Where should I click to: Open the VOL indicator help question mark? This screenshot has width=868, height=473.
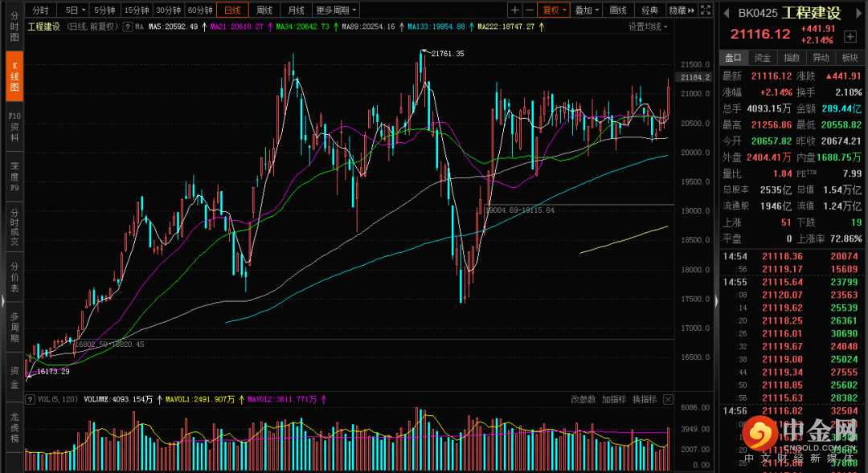tap(30, 399)
